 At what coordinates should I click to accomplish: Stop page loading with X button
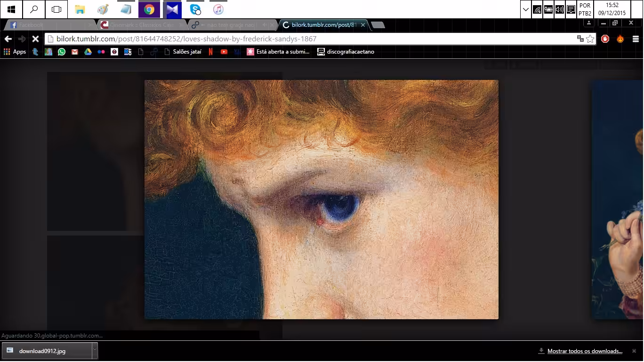pyautogui.click(x=35, y=39)
